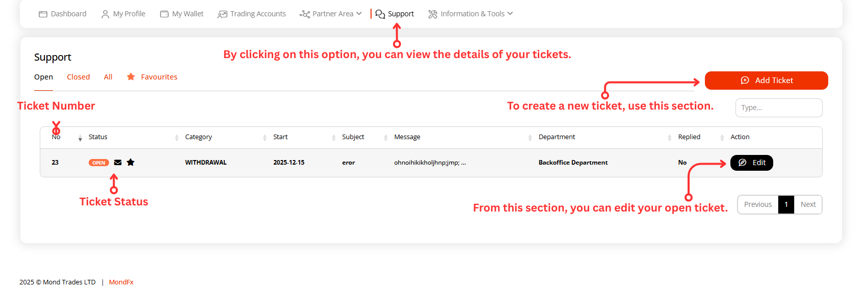
Task: Go to the Next page of tickets
Action: [x=808, y=204]
